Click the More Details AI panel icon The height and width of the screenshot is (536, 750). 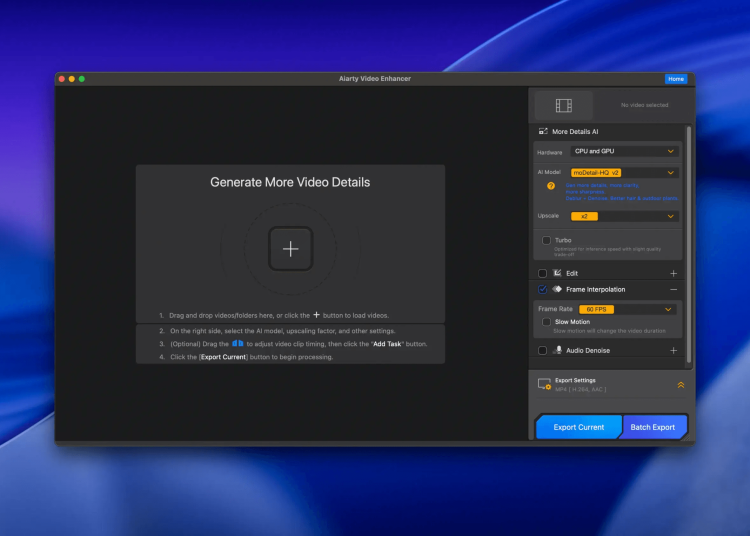coord(543,132)
